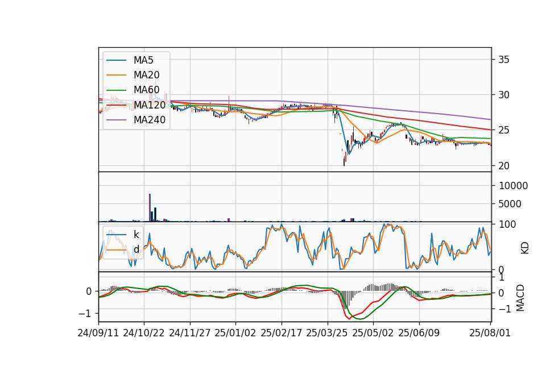Click the orange MA20 legend line swatch
Image resolution: width=546 pixels, height=392 pixels.
coord(116,75)
